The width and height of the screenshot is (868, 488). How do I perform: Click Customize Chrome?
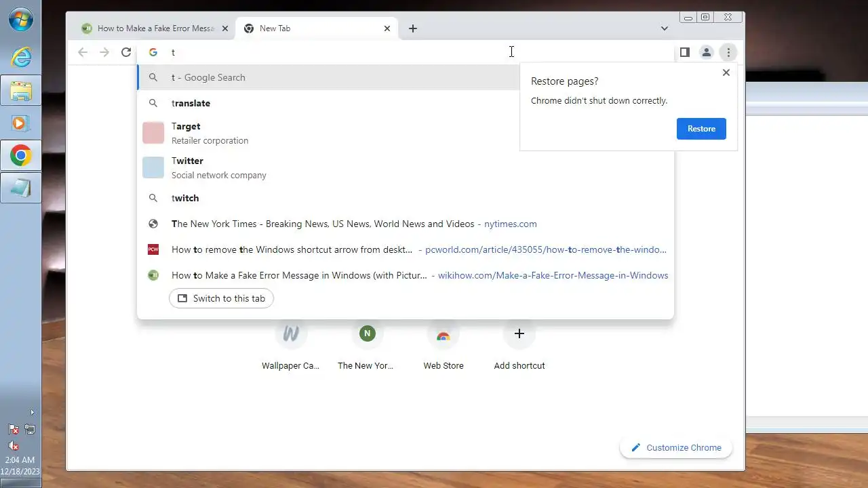(676, 447)
